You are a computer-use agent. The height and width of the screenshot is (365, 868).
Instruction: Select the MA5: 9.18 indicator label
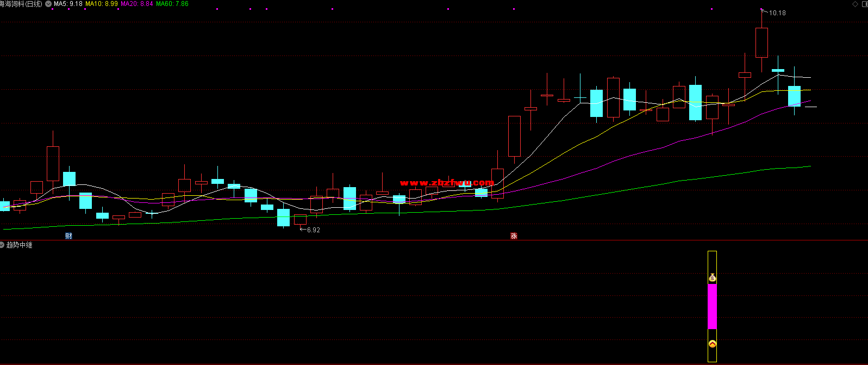coord(68,4)
